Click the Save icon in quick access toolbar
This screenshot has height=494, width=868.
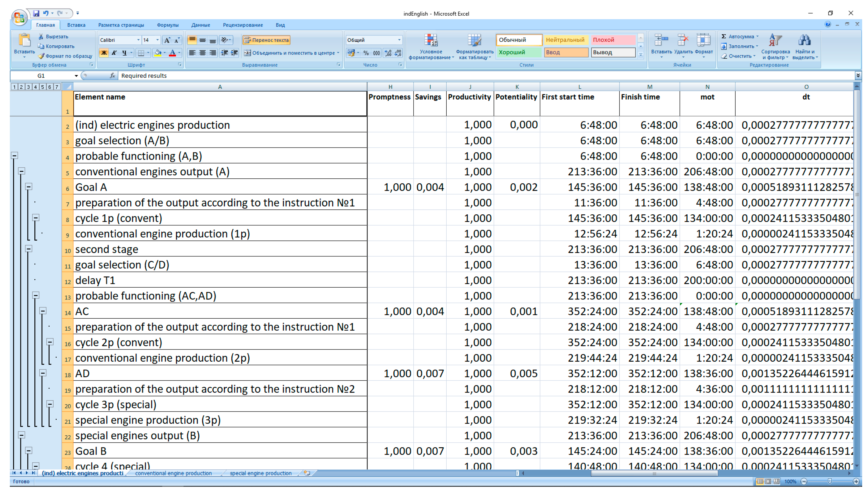pyautogui.click(x=36, y=13)
